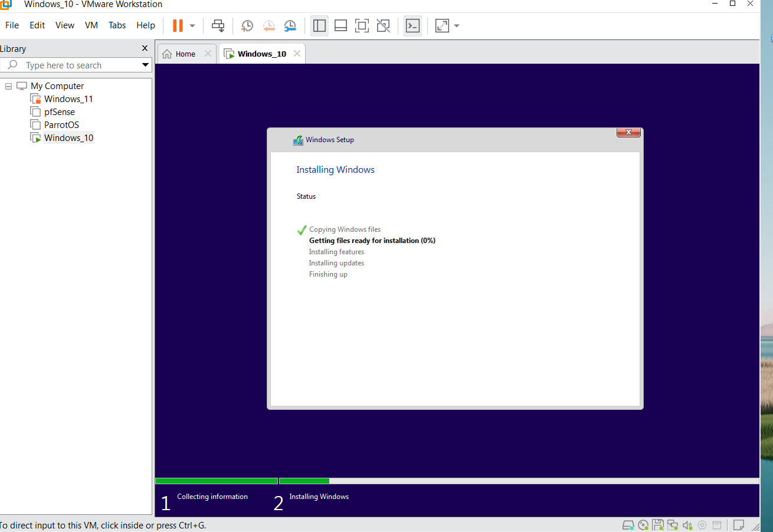This screenshot has height=532, width=773.
Task: Click the network adapter status icon
Action: (673, 525)
